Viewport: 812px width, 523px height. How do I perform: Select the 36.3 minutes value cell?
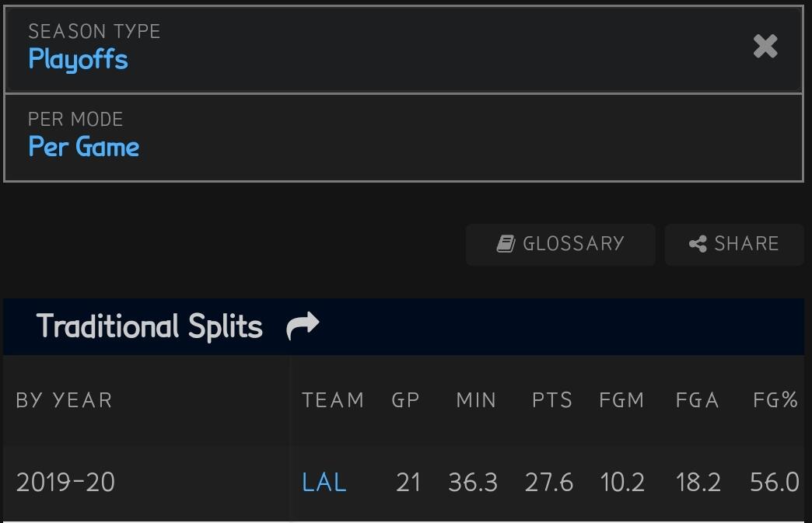click(x=473, y=483)
